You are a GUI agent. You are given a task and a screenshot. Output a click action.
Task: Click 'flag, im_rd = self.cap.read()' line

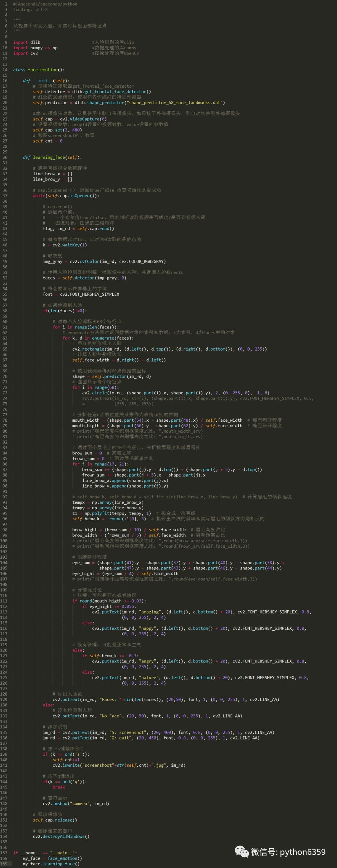click(79, 228)
